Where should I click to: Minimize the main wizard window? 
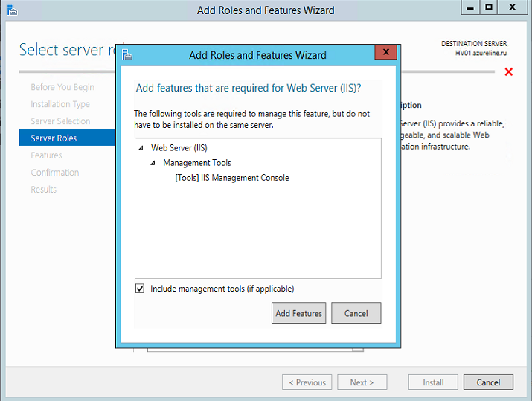pos(470,7)
